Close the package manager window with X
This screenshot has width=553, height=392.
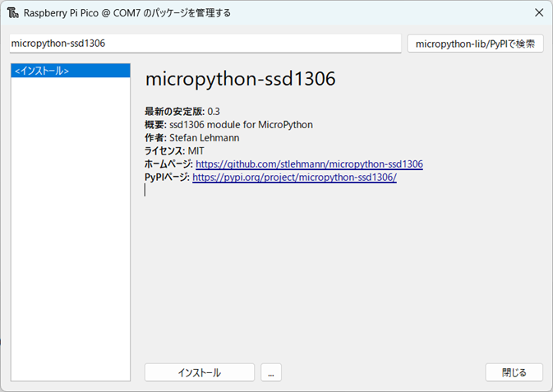click(x=539, y=12)
